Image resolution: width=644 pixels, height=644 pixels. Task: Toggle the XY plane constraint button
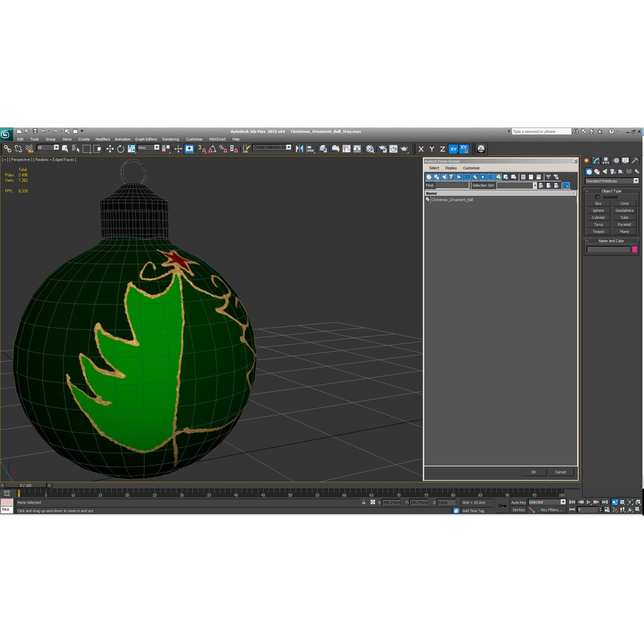pos(453,149)
